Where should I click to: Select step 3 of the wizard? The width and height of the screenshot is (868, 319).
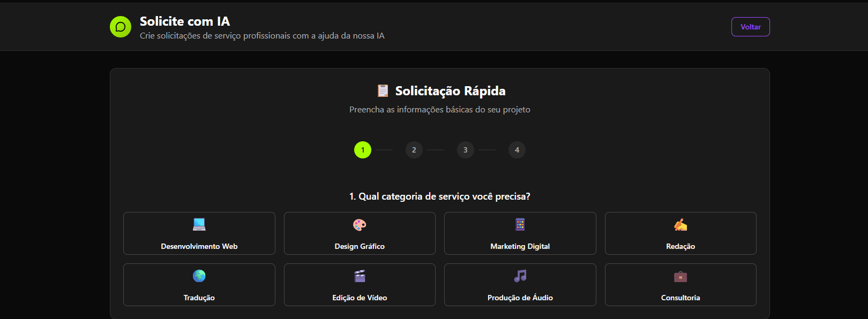pyautogui.click(x=465, y=150)
